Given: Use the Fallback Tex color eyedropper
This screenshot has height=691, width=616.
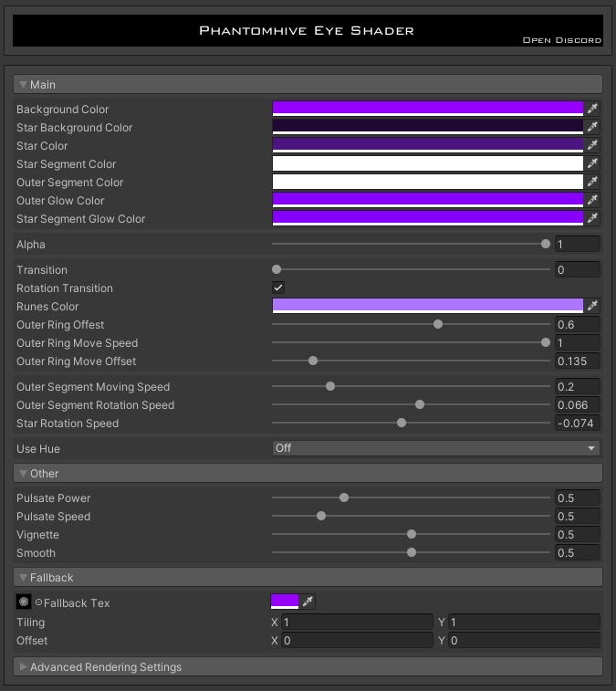Looking at the screenshot, I should click(x=308, y=602).
